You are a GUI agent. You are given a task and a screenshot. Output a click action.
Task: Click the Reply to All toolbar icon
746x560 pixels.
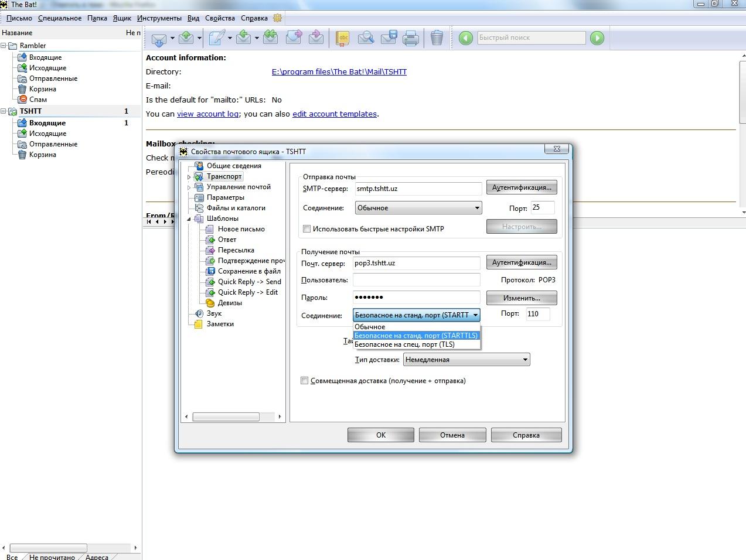click(x=270, y=38)
